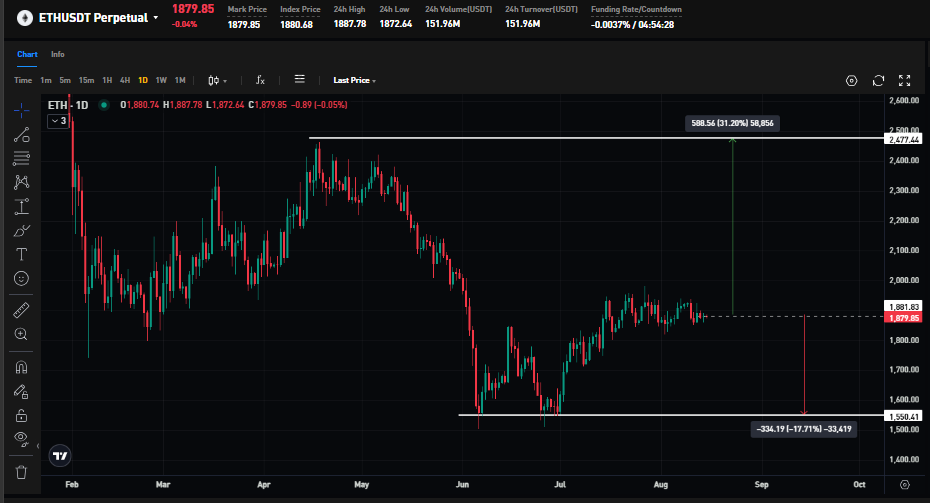Set interval to 1H
Screen dimensions: 930x503
107,80
